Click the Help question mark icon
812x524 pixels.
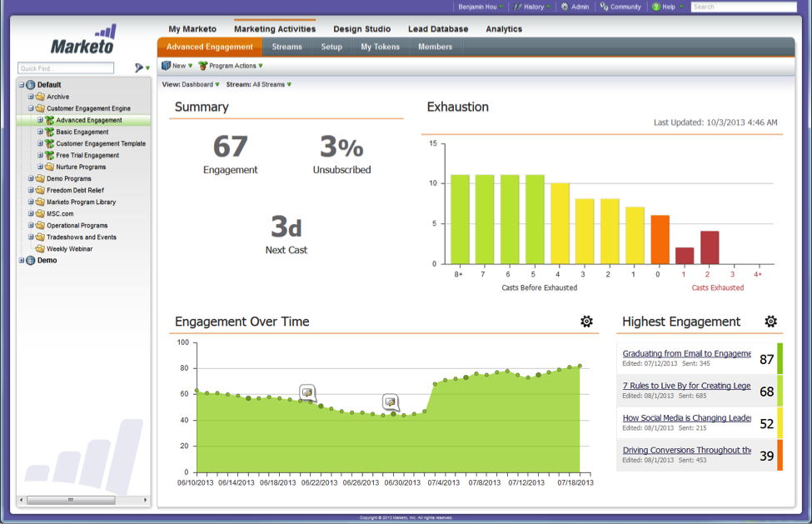tap(657, 6)
